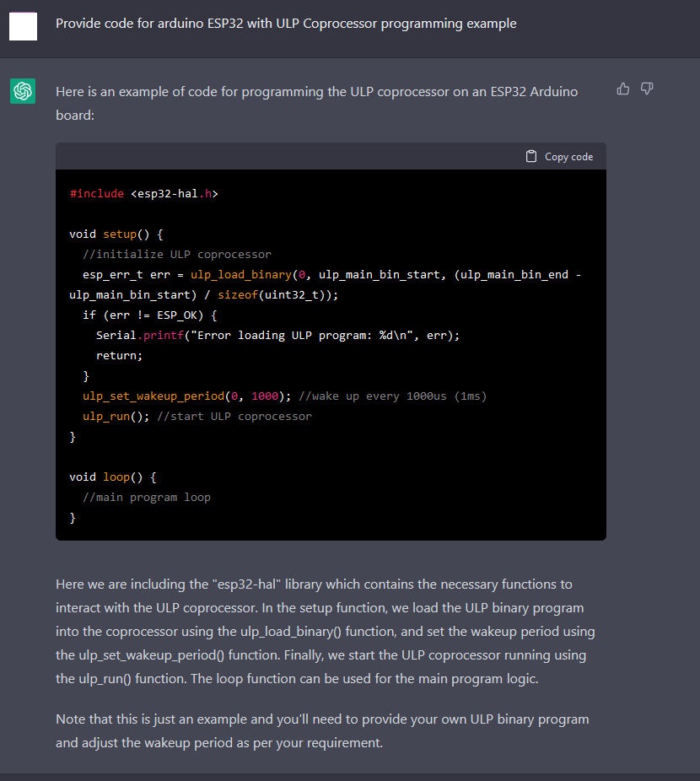Click the Copy code button
The height and width of the screenshot is (781, 700).
pos(559,156)
